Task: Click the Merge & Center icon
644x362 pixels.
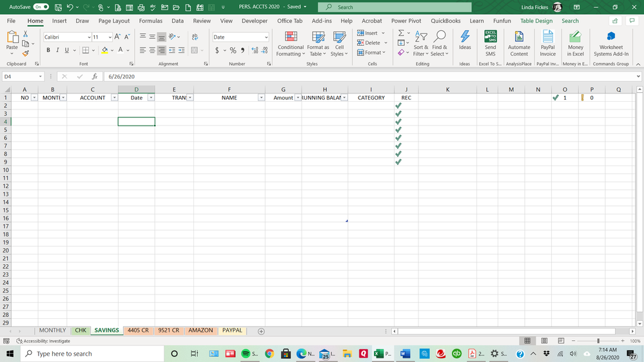Action: coord(195,50)
